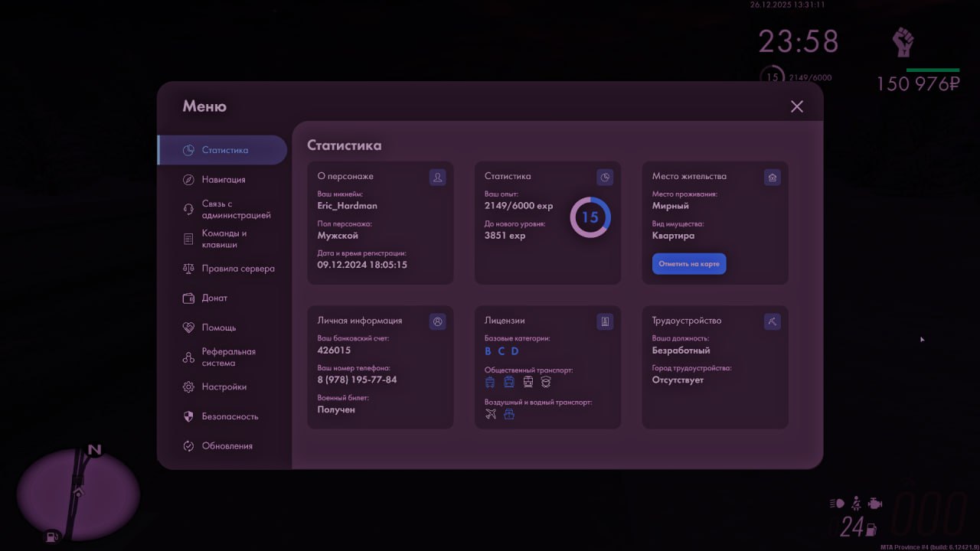Viewport: 980px width, 551px height.
Task: Click the round minimap
Action: pyautogui.click(x=78, y=494)
